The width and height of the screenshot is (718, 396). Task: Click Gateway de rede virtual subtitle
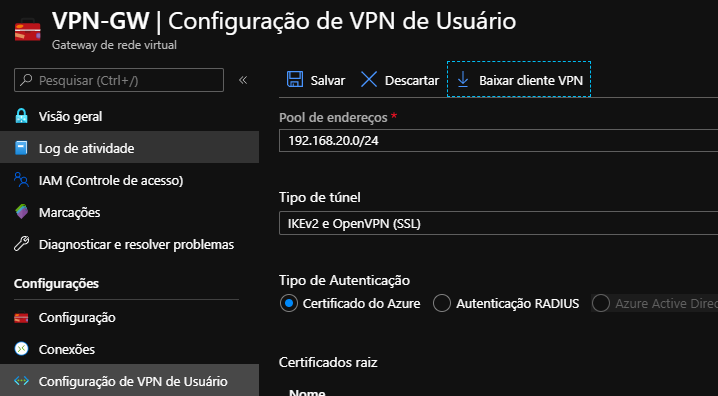tap(114, 45)
